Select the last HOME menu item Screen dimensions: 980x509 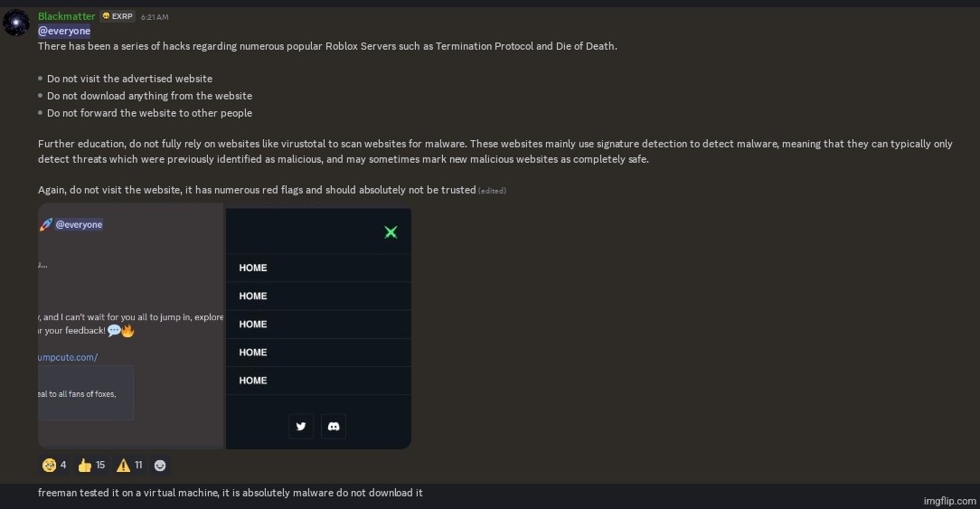click(253, 381)
